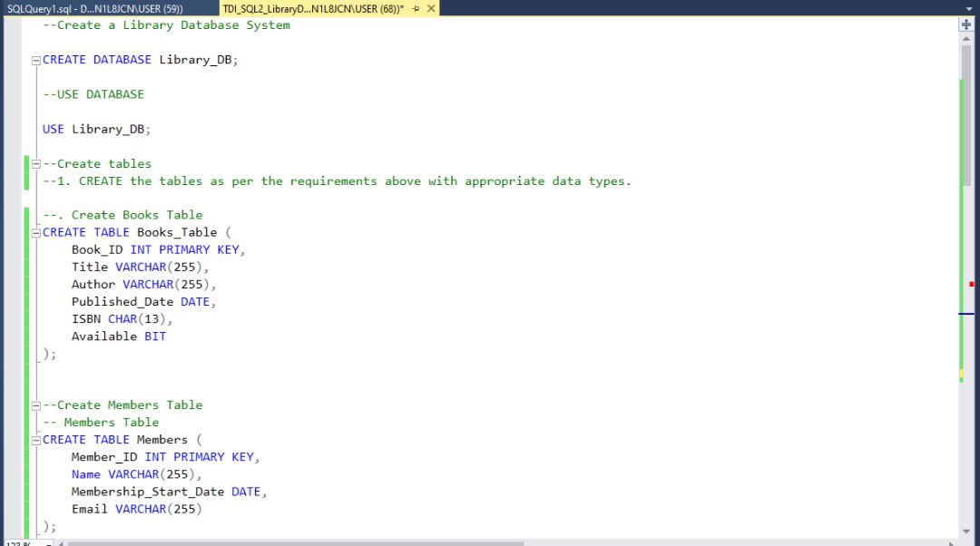The image size is (980, 546).
Task: Click the vertical scrollbar down arrow
Action: click(966, 531)
